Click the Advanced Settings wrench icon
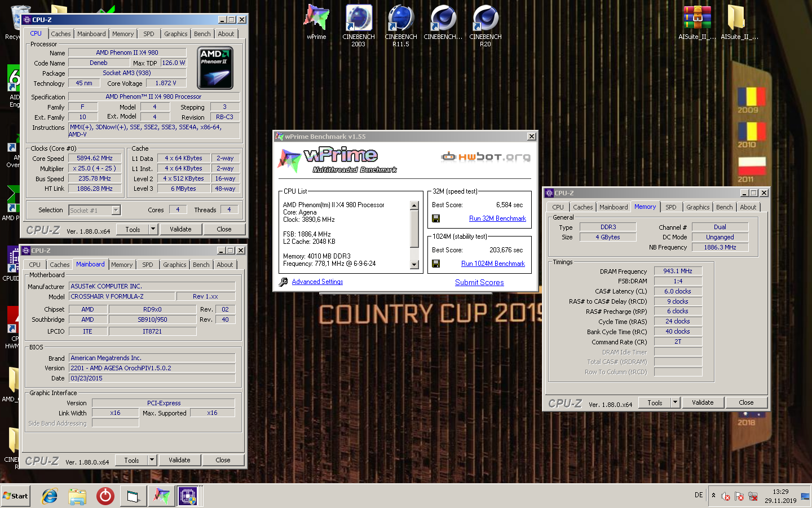The height and width of the screenshot is (508, 812). pos(283,282)
